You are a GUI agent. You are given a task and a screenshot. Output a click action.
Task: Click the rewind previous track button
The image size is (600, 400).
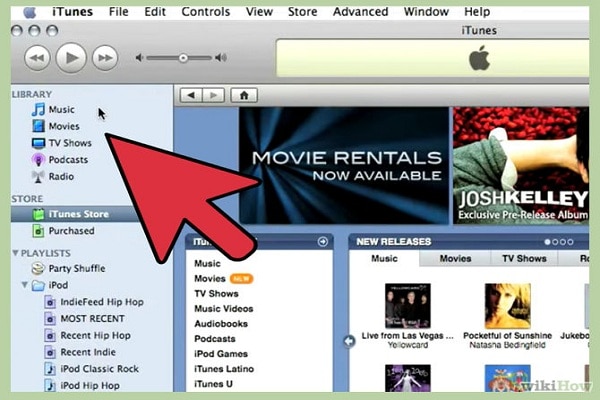tap(37, 58)
